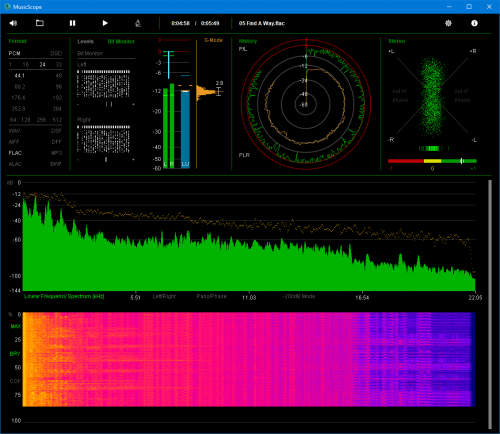Open settings via the gear icon
This screenshot has height=434, width=500.
[x=448, y=23]
